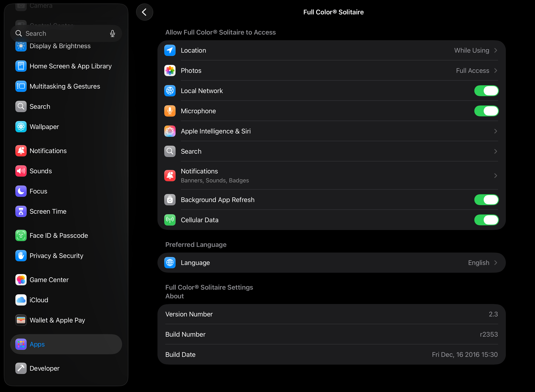Click the sidebar Notifications bell icon
This screenshot has height=392, width=535.
pos(21,151)
